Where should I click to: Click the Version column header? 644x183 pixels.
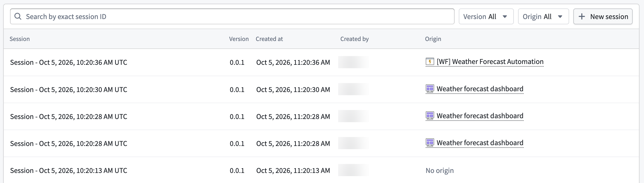(x=239, y=39)
